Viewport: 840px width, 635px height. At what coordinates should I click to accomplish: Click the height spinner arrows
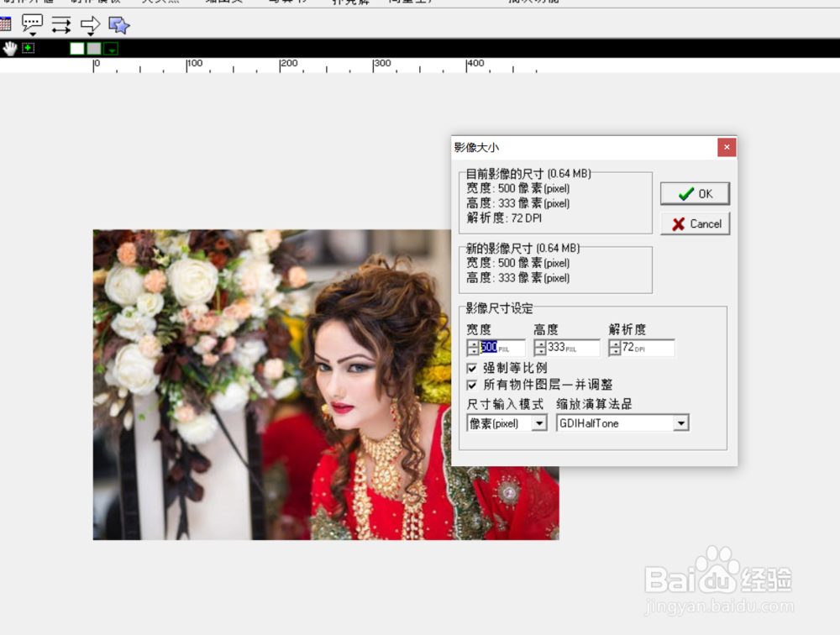(x=540, y=348)
